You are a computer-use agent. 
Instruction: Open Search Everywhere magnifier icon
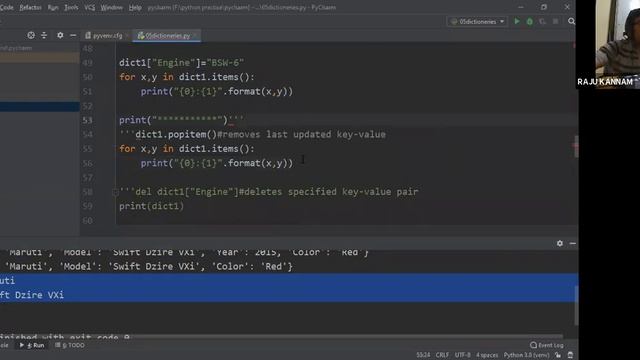(x=571, y=21)
